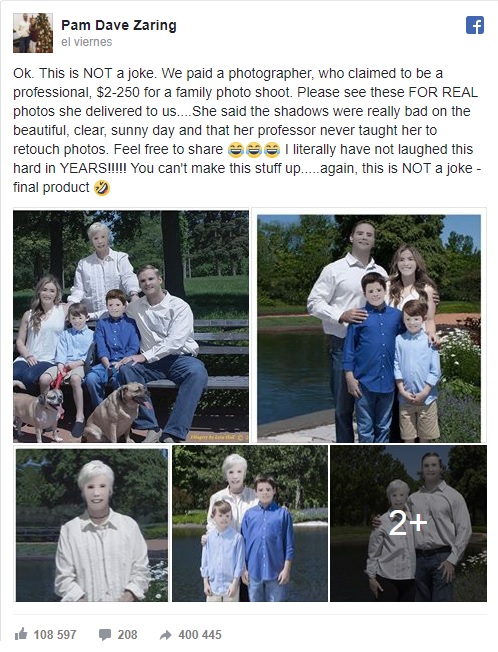Click the post text 'Feel free to share'
Screen dimensions: 498x652
coord(168,149)
